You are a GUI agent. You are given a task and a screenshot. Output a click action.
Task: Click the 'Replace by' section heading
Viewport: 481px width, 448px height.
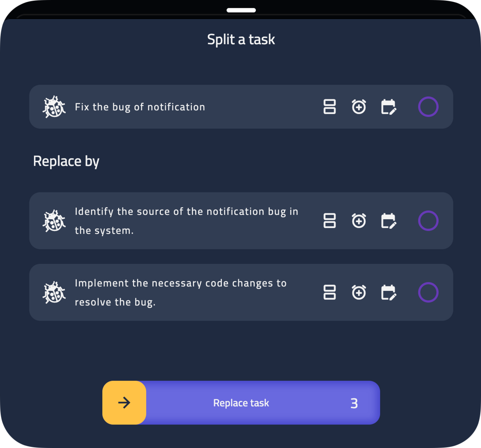[66, 161]
